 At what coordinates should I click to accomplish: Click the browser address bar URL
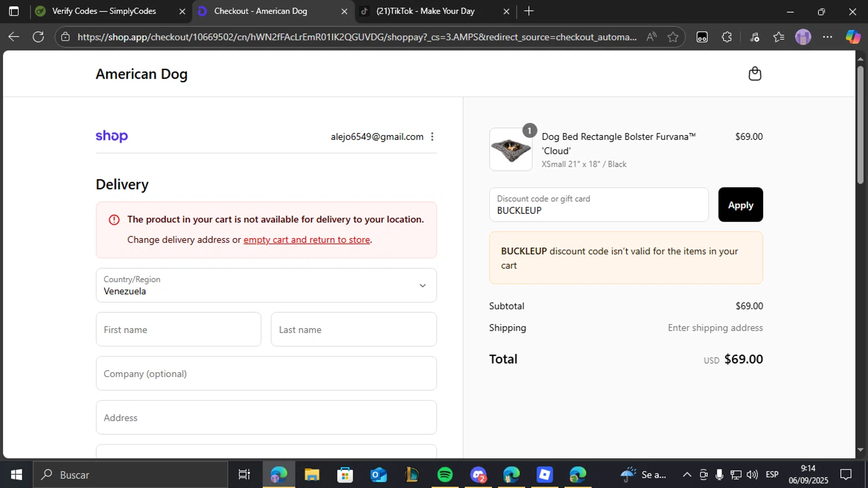click(357, 37)
